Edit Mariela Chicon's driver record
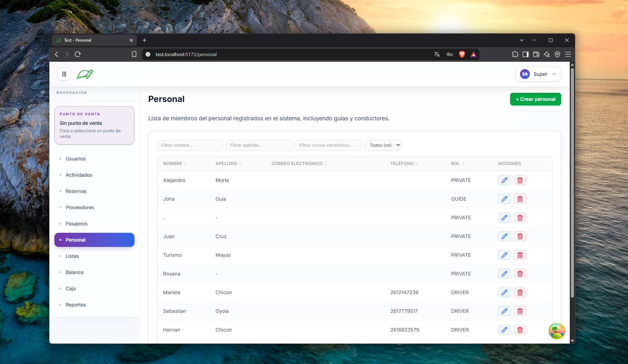 click(x=504, y=292)
